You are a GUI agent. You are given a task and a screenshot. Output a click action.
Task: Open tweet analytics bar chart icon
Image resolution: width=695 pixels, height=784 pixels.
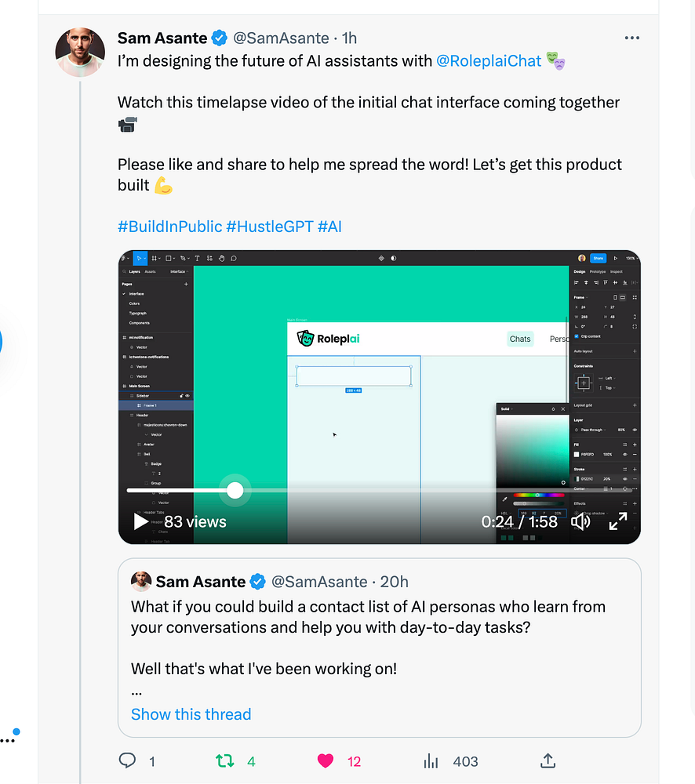(x=431, y=760)
